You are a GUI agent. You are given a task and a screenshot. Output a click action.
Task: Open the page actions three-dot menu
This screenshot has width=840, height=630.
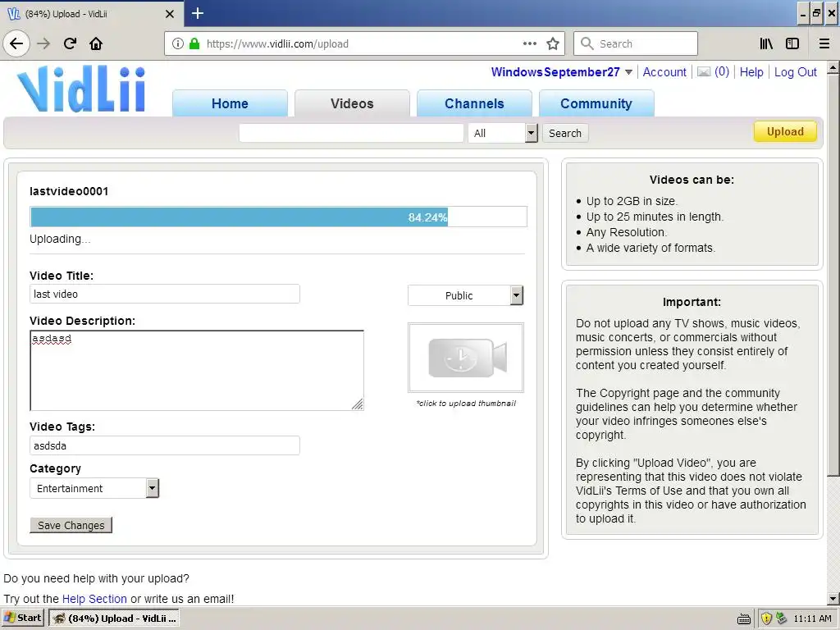(529, 43)
